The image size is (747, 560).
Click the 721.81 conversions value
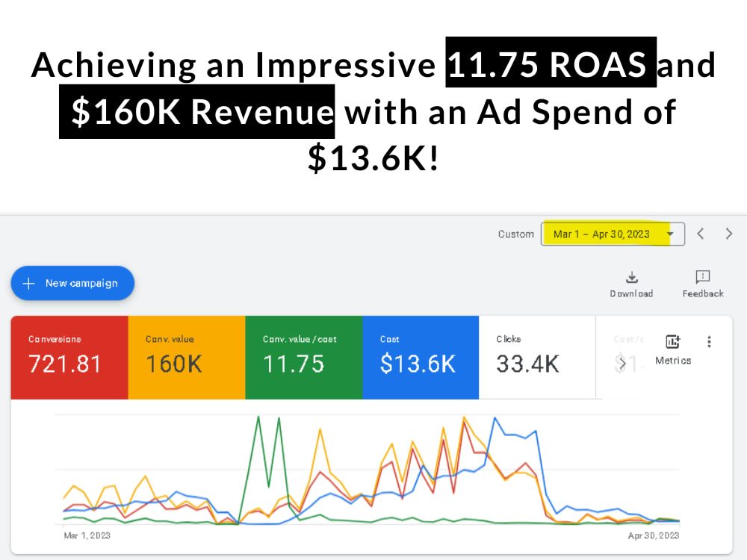pyautogui.click(x=65, y=364)
